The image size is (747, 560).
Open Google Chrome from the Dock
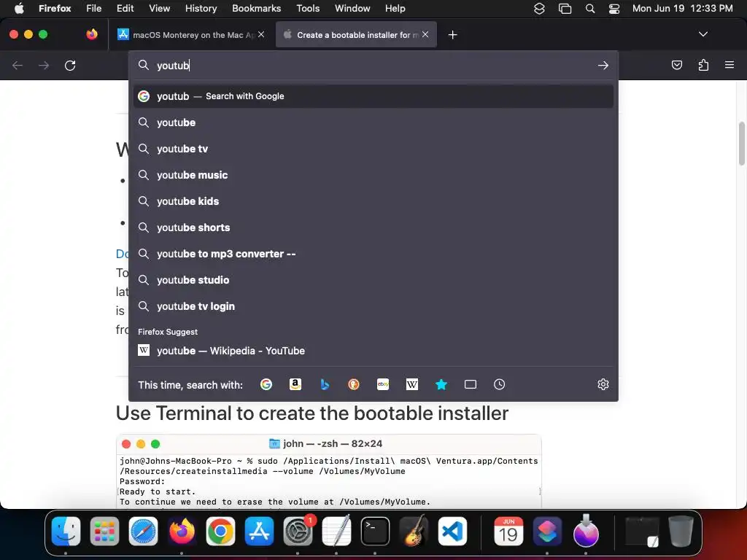tap(220, 532)
